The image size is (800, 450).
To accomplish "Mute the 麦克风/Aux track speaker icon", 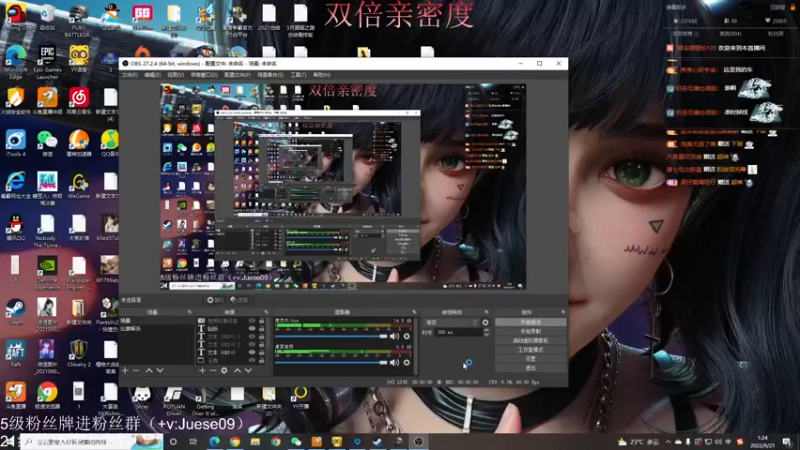I will (x=394, y=336).
